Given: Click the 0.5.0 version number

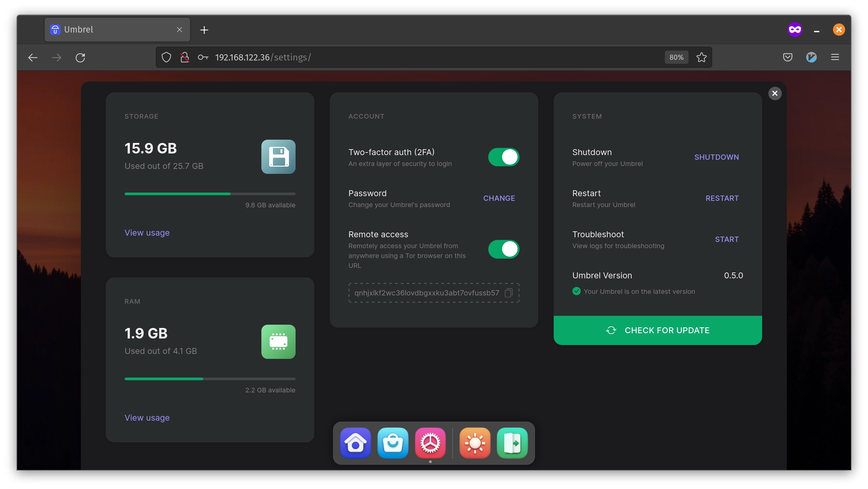Looking at the screenshot, I should [x=733, y=275].
